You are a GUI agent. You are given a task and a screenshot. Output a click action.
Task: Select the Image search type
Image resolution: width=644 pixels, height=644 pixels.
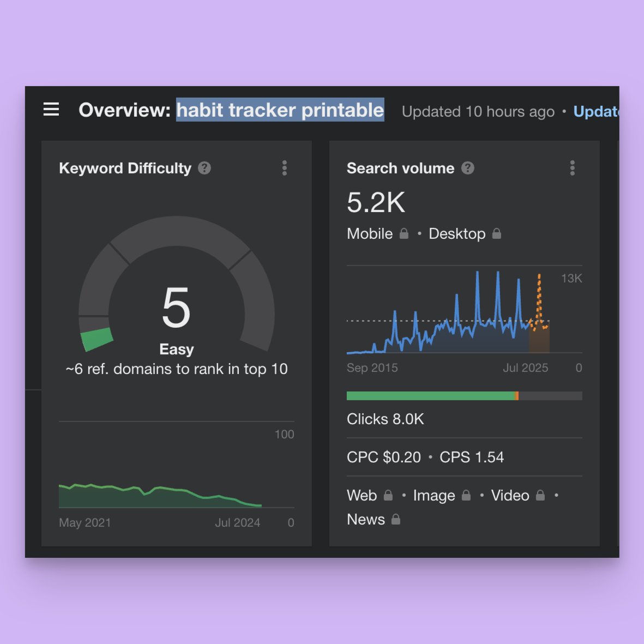434,495
